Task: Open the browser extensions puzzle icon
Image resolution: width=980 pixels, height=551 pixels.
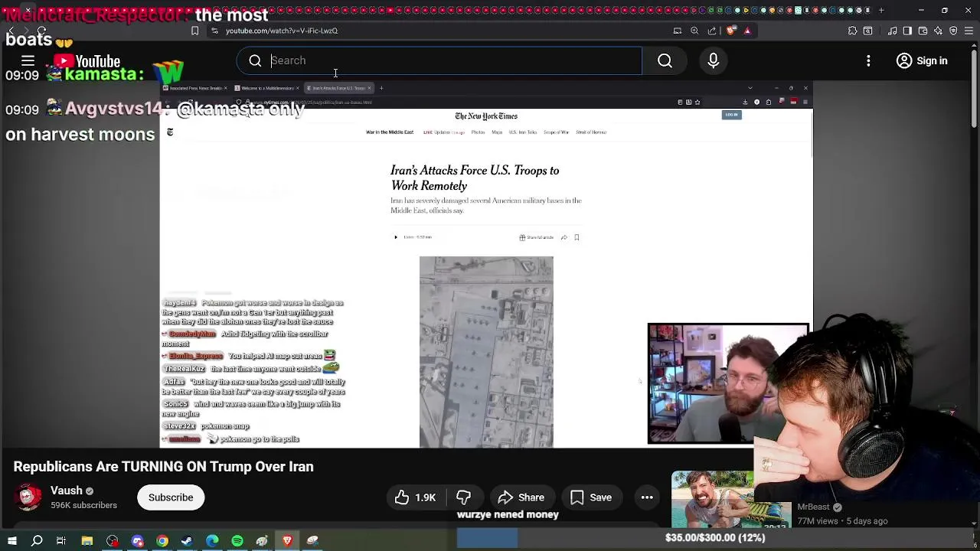Action: [852, 31]
